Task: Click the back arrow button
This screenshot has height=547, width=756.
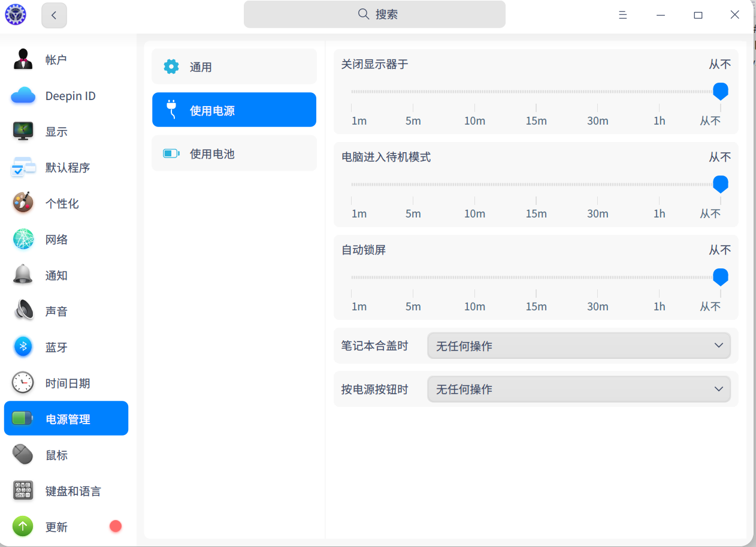Action: pyautogui.click(x=54, y=15)
